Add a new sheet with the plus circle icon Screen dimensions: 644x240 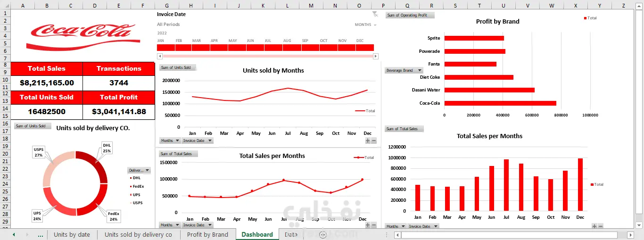coord(322,234)
